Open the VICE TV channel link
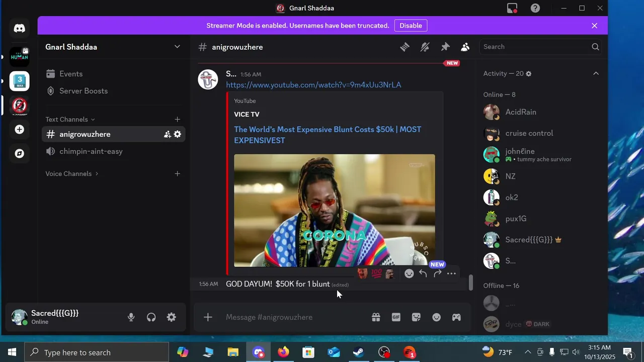 (247, 114)
